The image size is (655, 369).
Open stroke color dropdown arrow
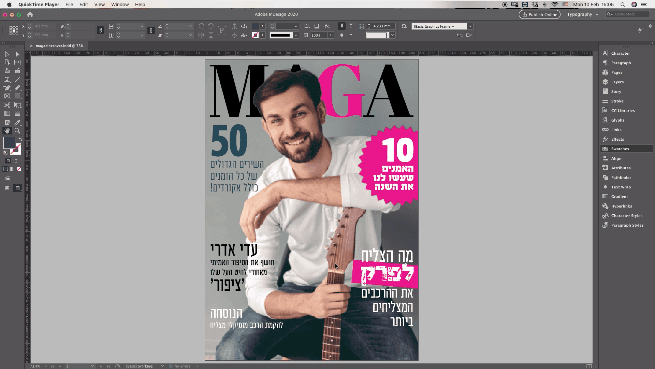[x=262, y=36]
